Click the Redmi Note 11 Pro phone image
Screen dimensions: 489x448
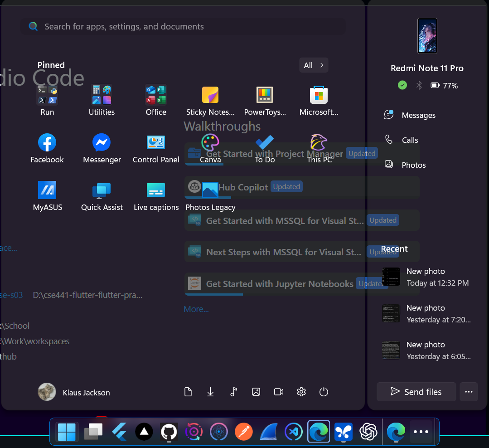(427, 36)
